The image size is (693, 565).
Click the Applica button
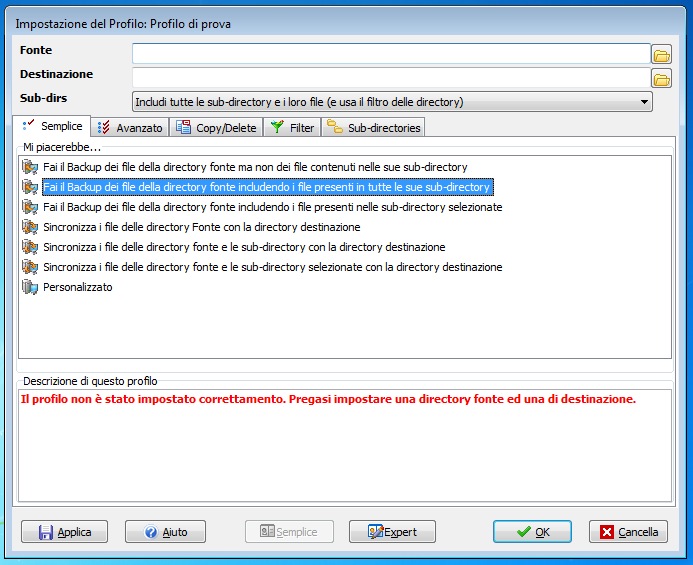tap(65, 532)
